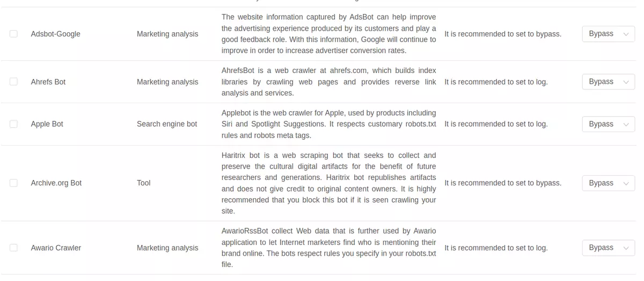Select the Ahrefs Bot name cell
Image resolution: width=644 pixels, height=281 pixels.
coord(48,82)
